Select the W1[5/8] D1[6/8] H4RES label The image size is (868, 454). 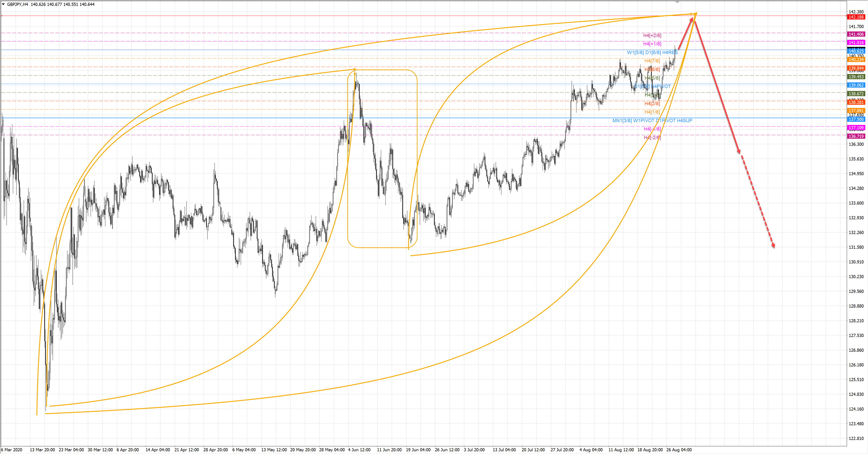652,52
